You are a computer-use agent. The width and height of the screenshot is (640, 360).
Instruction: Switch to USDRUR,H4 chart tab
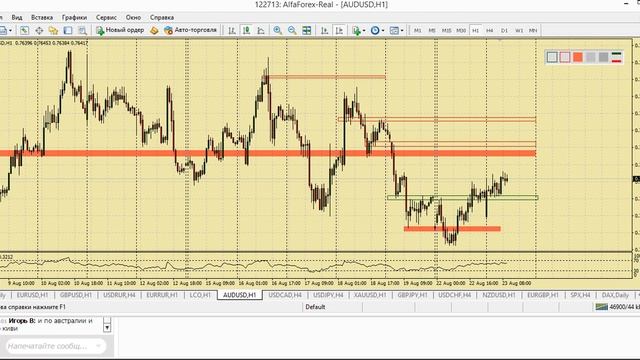point(119,295)
